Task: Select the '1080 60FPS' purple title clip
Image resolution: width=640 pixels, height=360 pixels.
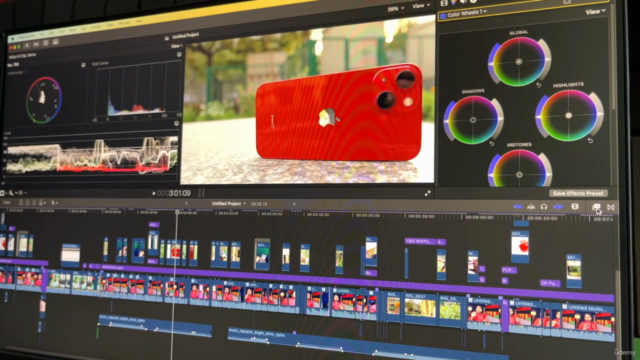Action: (420, 241)
